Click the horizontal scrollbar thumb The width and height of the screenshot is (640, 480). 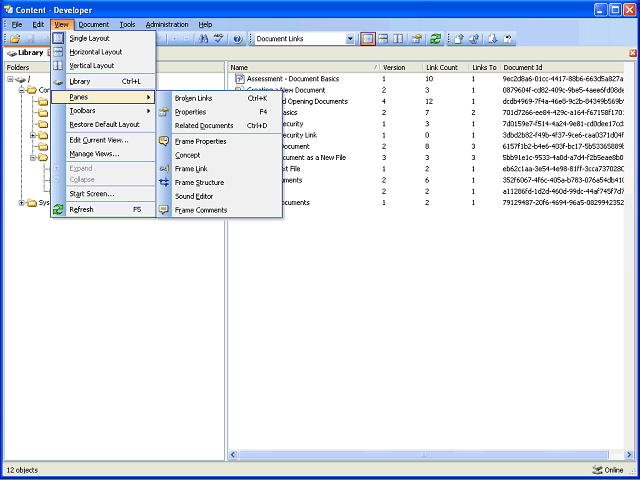(x=423, y=455)
